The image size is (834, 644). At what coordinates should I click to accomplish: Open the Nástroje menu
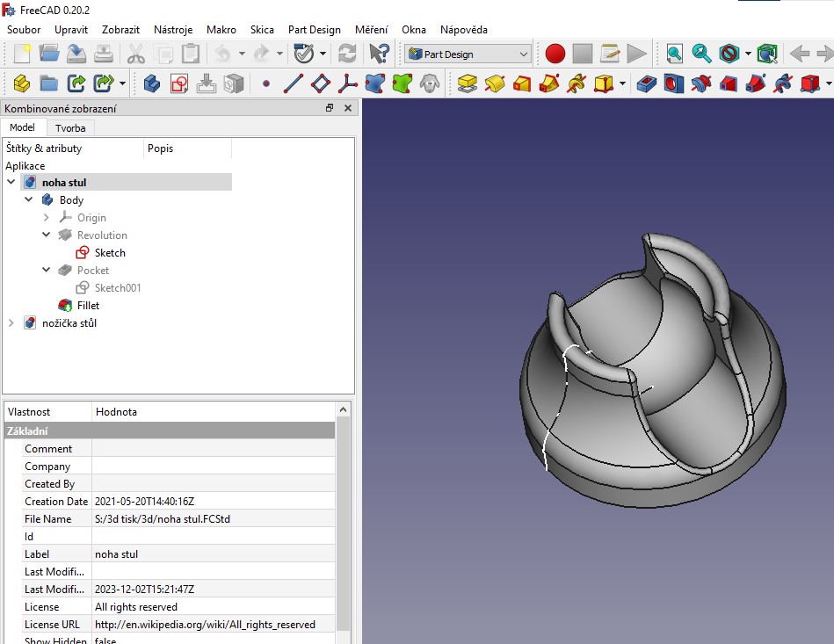pos(173,29)
